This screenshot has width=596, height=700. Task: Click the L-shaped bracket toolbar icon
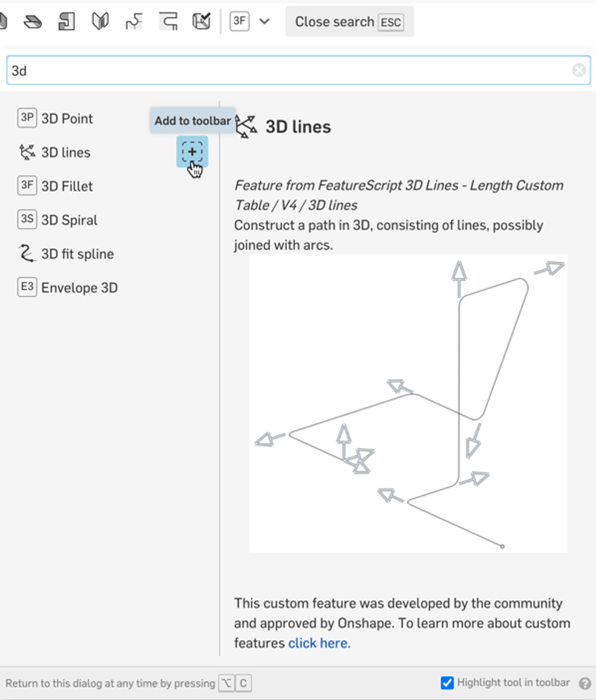click(67, 21)
